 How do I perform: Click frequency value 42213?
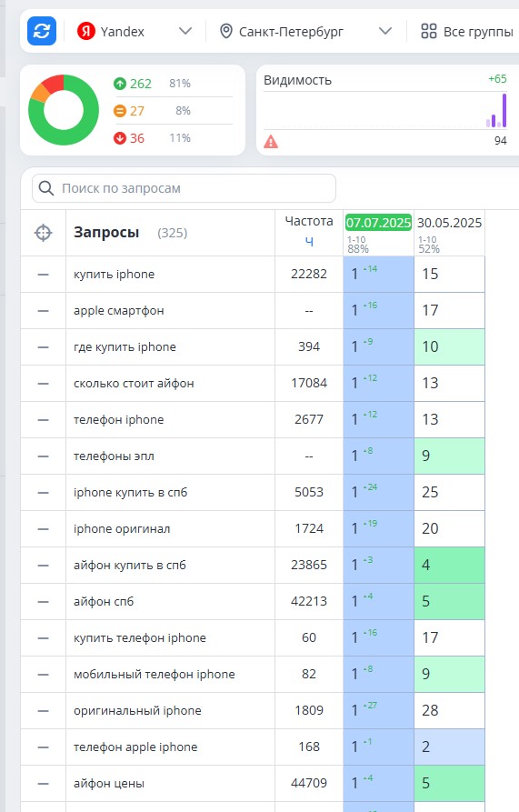pyautogui.click(x=309, y=602)
